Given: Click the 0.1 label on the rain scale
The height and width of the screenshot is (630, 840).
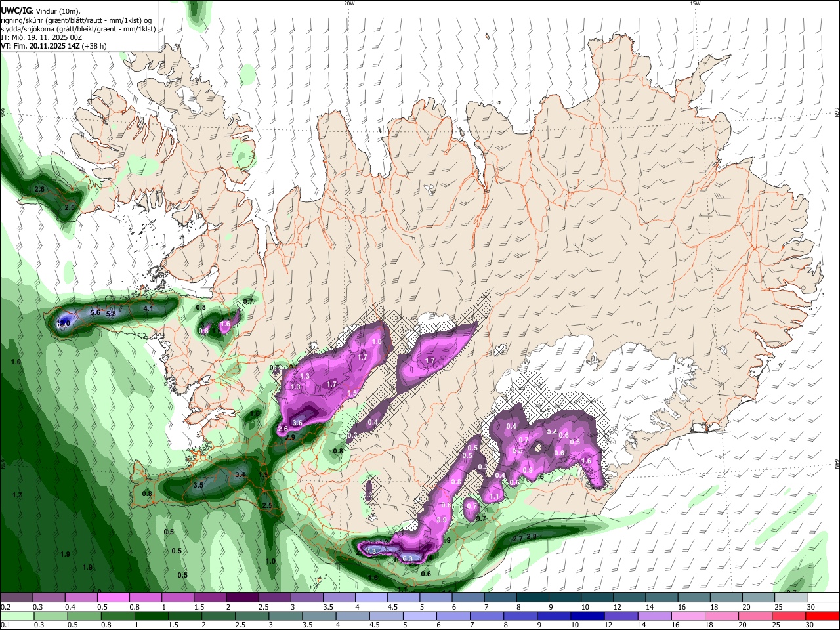Looking at the screenshot, I should [6, 625].
